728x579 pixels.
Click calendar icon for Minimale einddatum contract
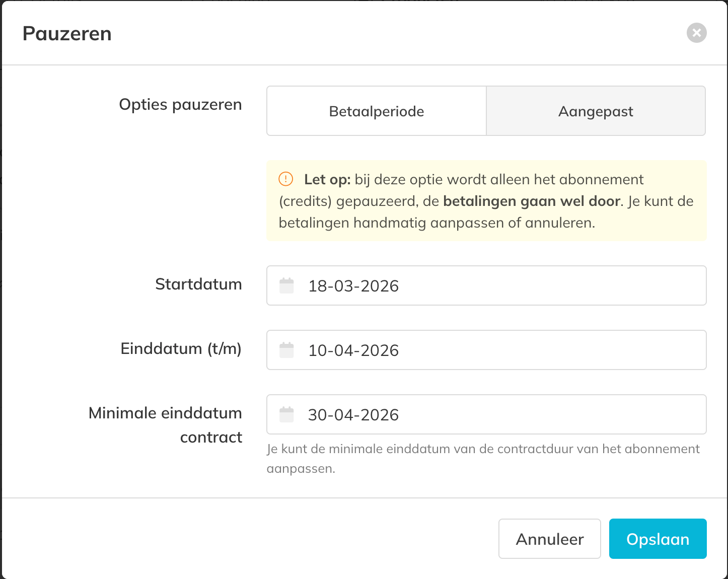tap(286, 414)
